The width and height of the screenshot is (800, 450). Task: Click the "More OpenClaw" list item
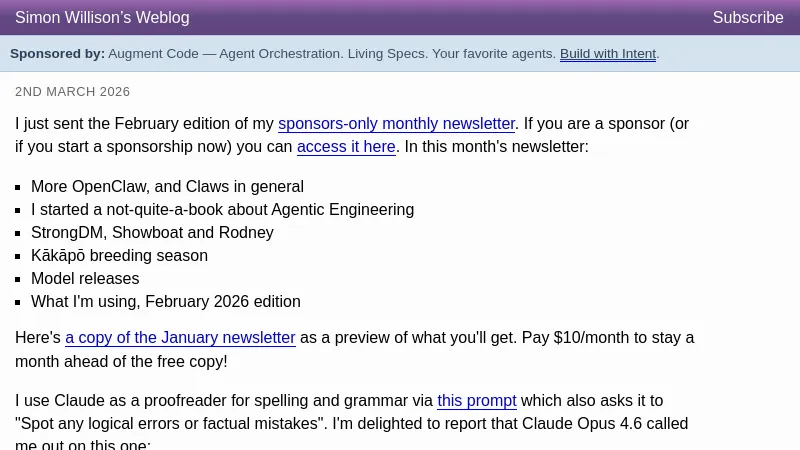tap(167, 187)
